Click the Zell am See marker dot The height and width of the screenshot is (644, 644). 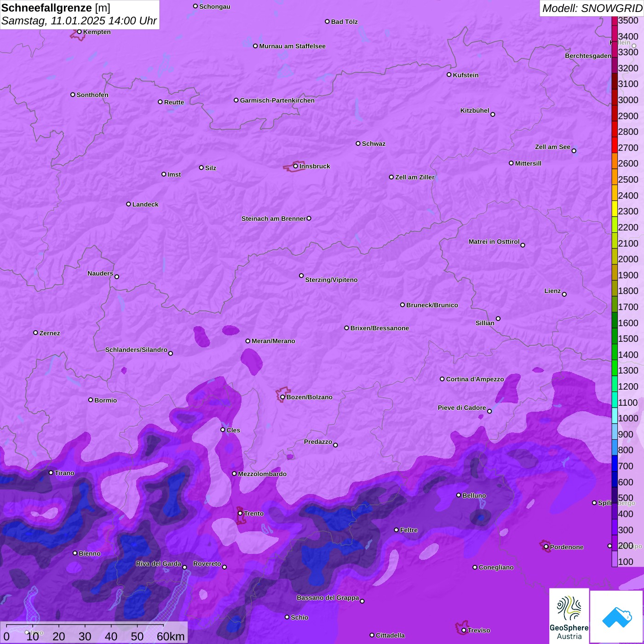[x=574, y=150]
